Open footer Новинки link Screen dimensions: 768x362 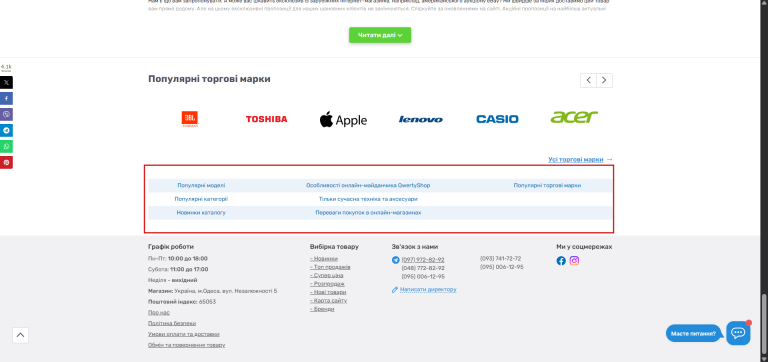324,259
